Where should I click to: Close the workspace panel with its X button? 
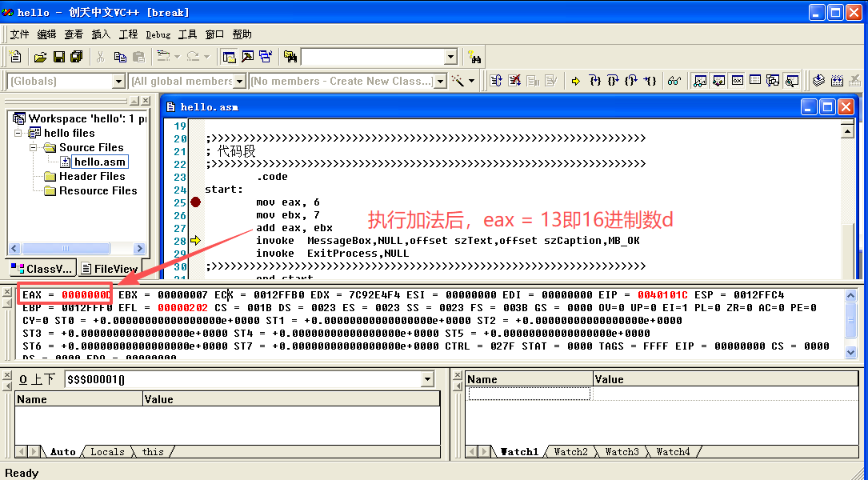pos(145,101)
